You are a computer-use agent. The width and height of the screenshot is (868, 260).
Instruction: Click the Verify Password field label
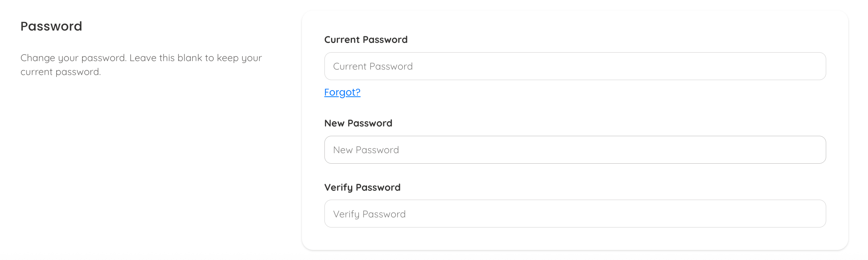tap(362, 188)
